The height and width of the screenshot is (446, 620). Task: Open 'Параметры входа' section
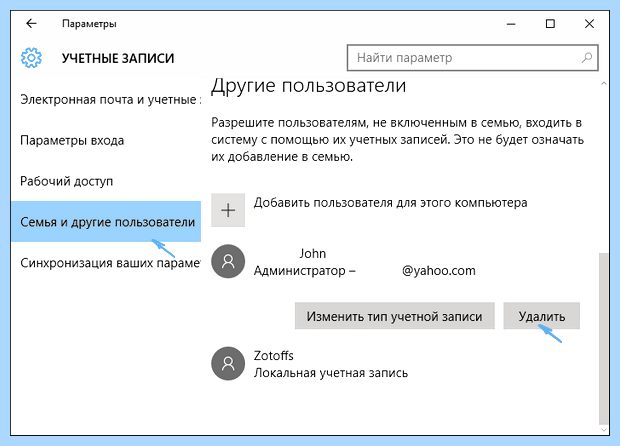(x=106, y=140)
